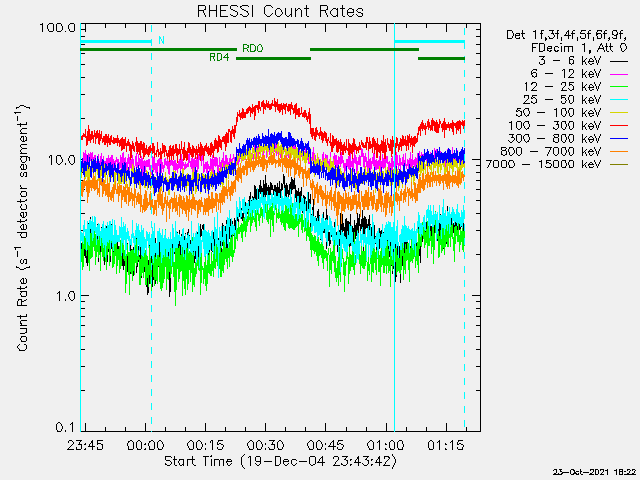Click the 01:00 time axis label

386,445
